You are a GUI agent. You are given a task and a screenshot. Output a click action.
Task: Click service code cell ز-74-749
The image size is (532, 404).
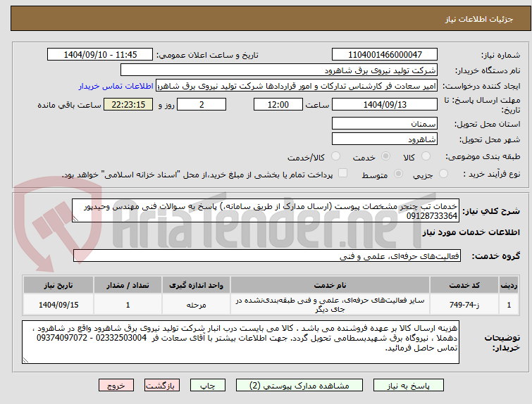(x=464, y=305)
